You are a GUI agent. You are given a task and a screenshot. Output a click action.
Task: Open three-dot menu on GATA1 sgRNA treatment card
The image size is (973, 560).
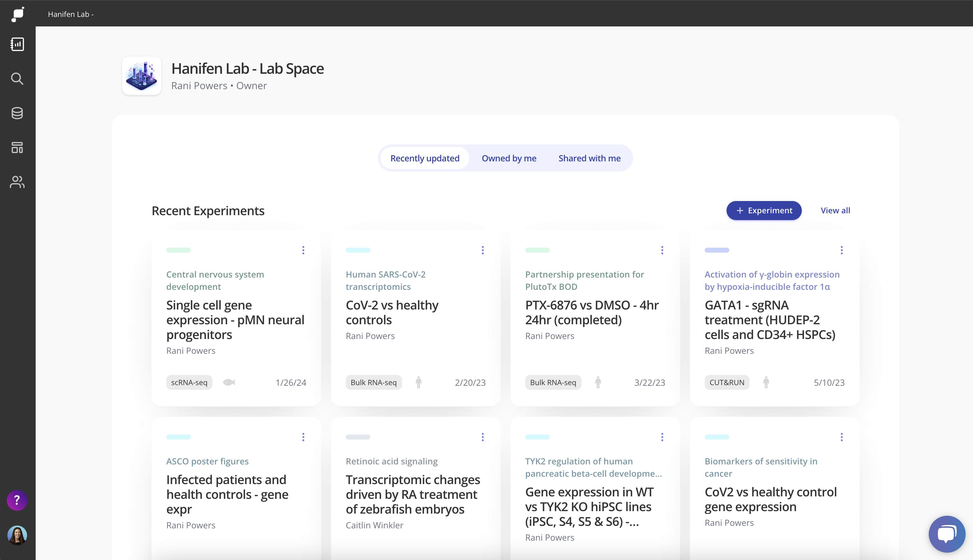(841, 250)
